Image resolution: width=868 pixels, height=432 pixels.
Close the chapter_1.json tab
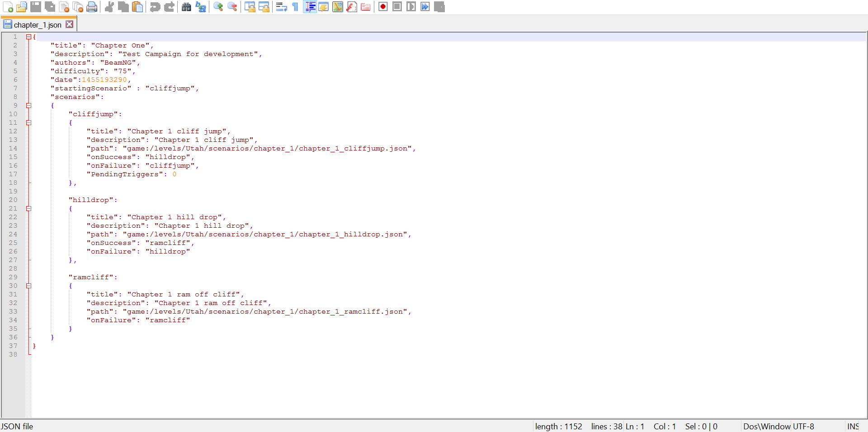pyautogui.click(x=69, y=24)
